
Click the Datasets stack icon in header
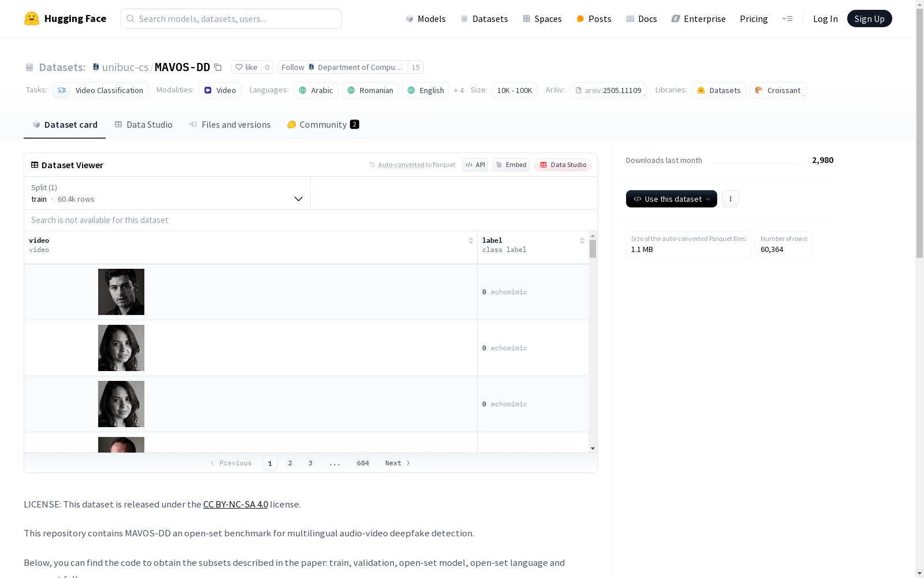(29, 67)
